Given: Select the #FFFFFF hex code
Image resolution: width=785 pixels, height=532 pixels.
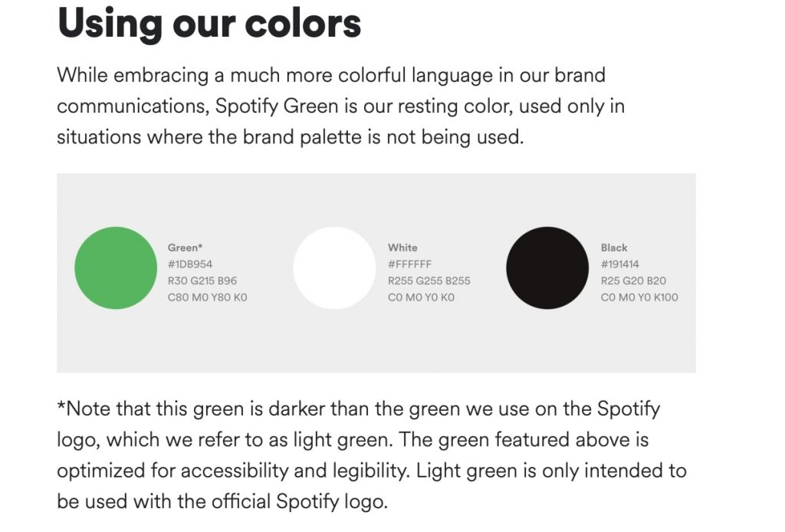Looking at the screenshot, I should tap(409, 264).
